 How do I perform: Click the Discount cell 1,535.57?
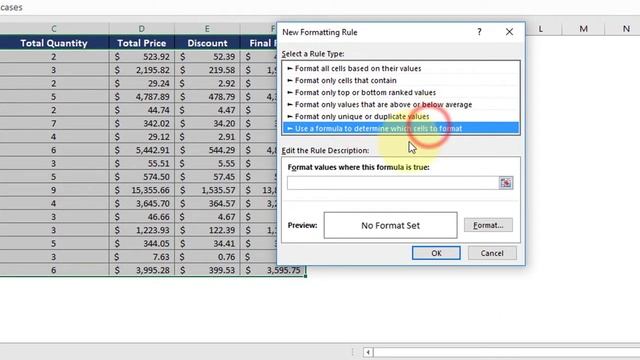click(207, 190)
